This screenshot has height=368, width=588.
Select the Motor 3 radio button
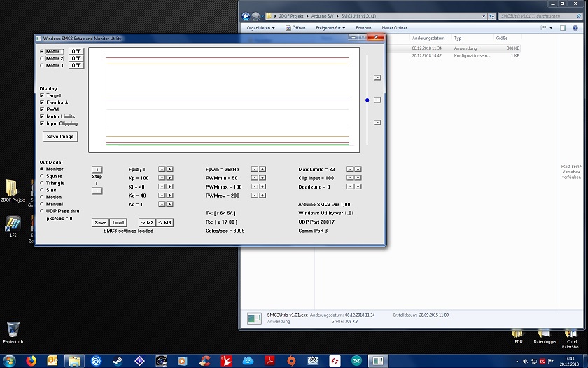pos(42,65)
